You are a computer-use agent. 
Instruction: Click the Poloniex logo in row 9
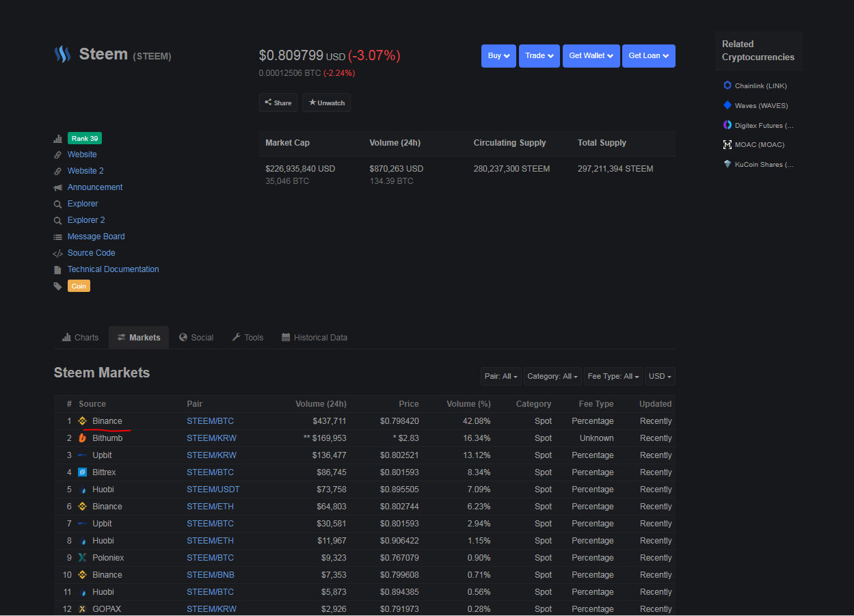[82, 558]
